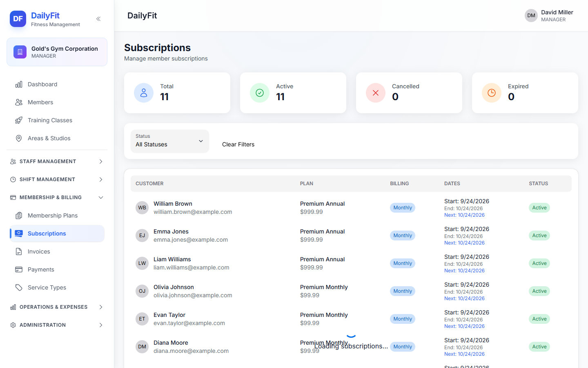The image size is (588, 368).
Task: Expand the Operations & Expenses section
Action: tap(57, 307)
